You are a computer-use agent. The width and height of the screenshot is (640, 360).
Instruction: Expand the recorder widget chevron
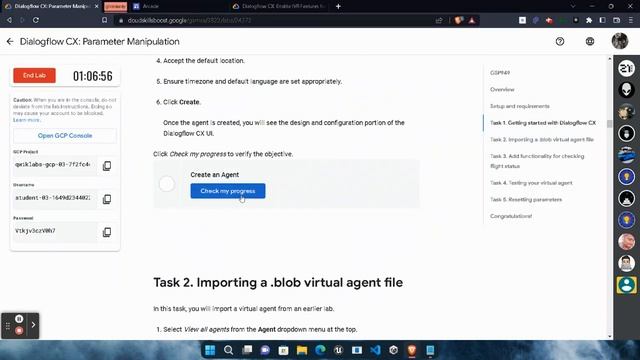(x=33, y=325)
